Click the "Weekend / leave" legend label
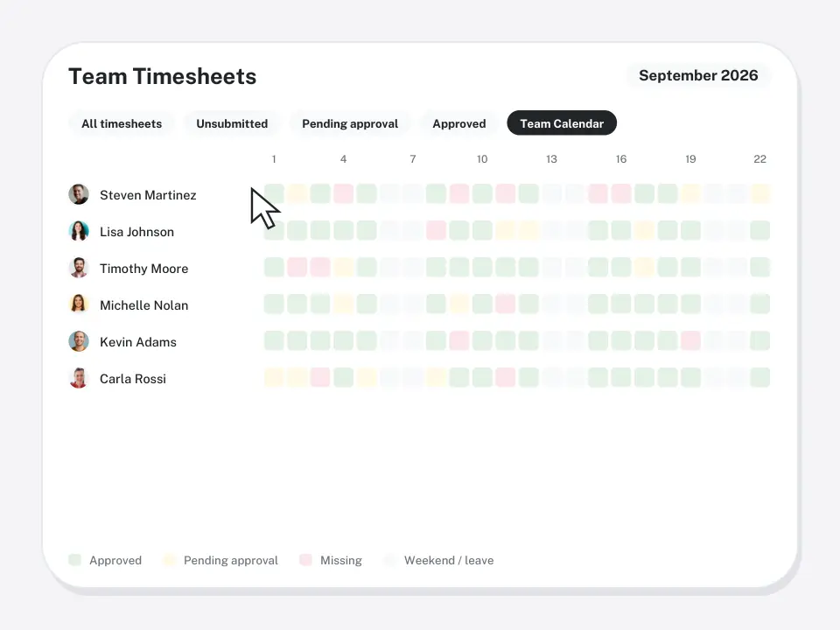Viewport: 840px width, 630px height. point(449,560)
